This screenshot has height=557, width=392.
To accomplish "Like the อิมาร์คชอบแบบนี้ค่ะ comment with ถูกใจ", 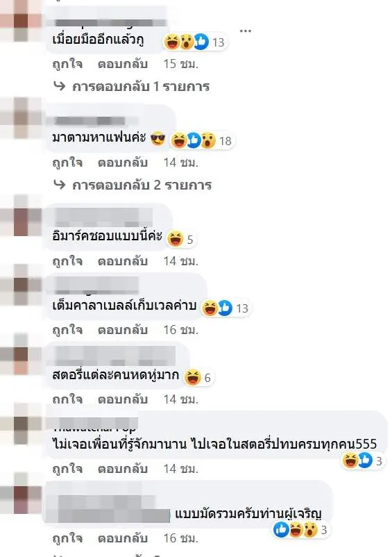I will tap(67, 261).
